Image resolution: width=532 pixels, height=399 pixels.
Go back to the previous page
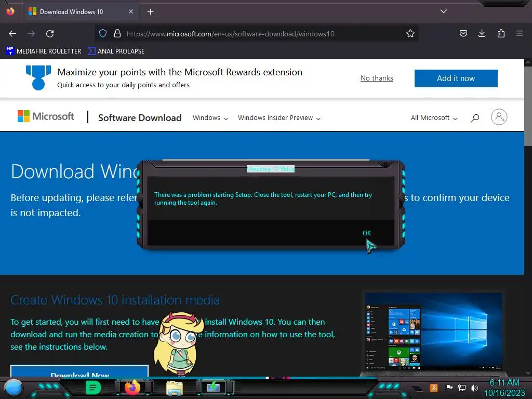pos(12,34)
